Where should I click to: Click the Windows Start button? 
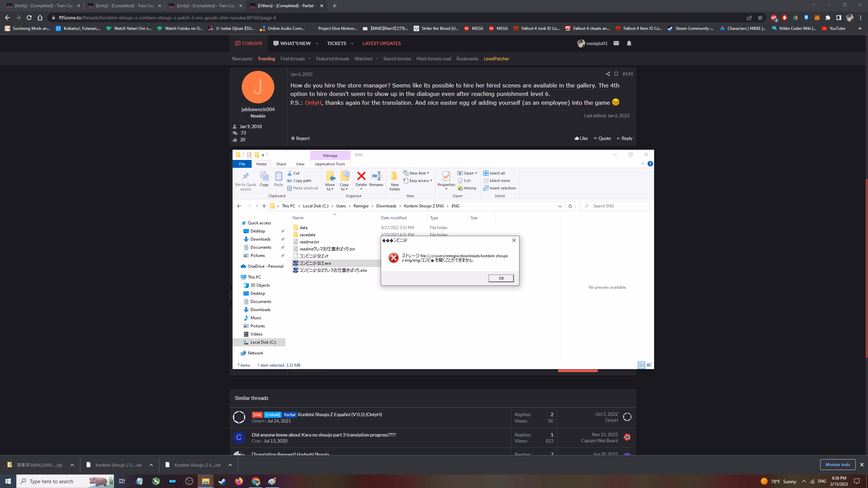click(8, 481)
